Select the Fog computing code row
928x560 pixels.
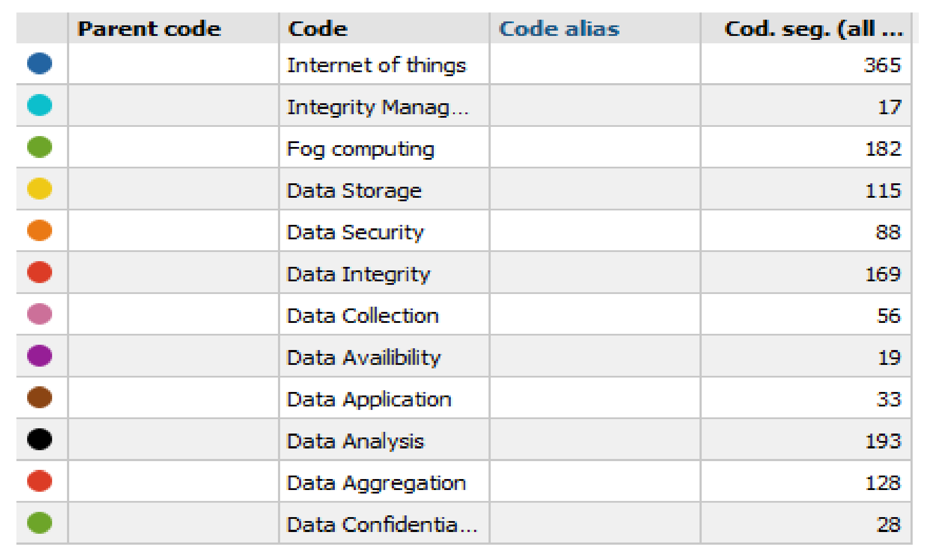360,149
